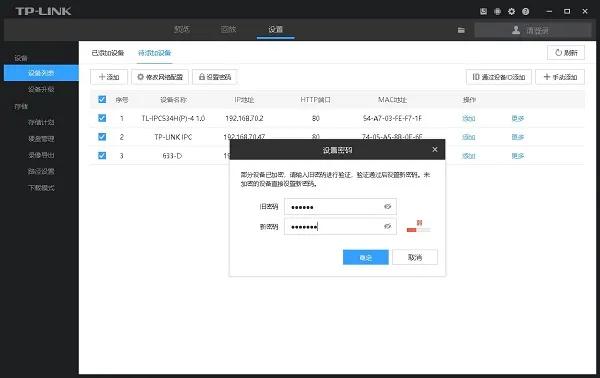Click the TL-IPC534H(P)-4 1.0 device name
The image size is (600, 378).
pos(173,118)
